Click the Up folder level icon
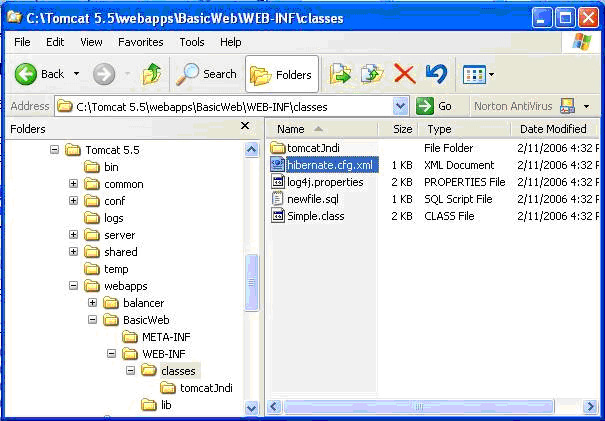Viewport: 605px width, 421px height. [x=151, y=74]
